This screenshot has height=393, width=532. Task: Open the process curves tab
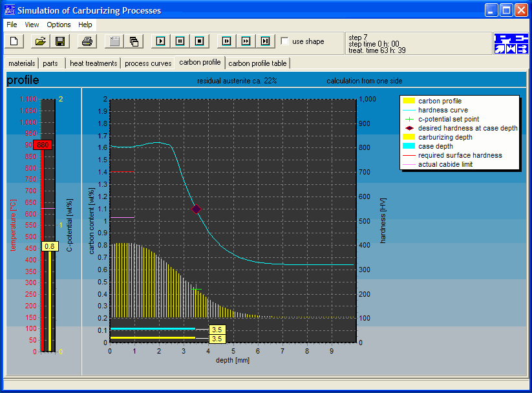pyautogui.click(x=148, y=63)
